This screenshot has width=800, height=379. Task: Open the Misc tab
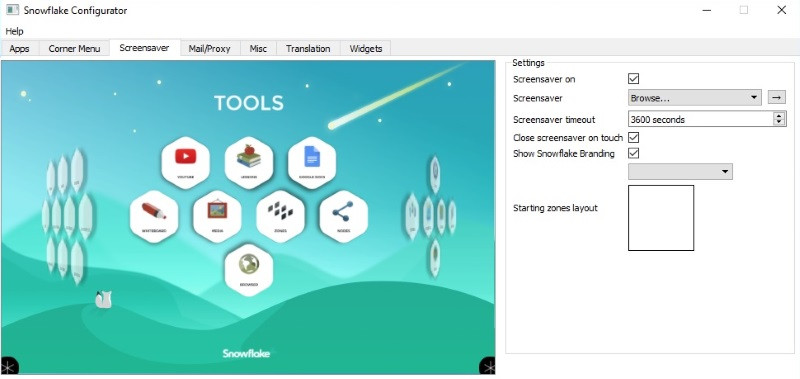pos(258,49)
